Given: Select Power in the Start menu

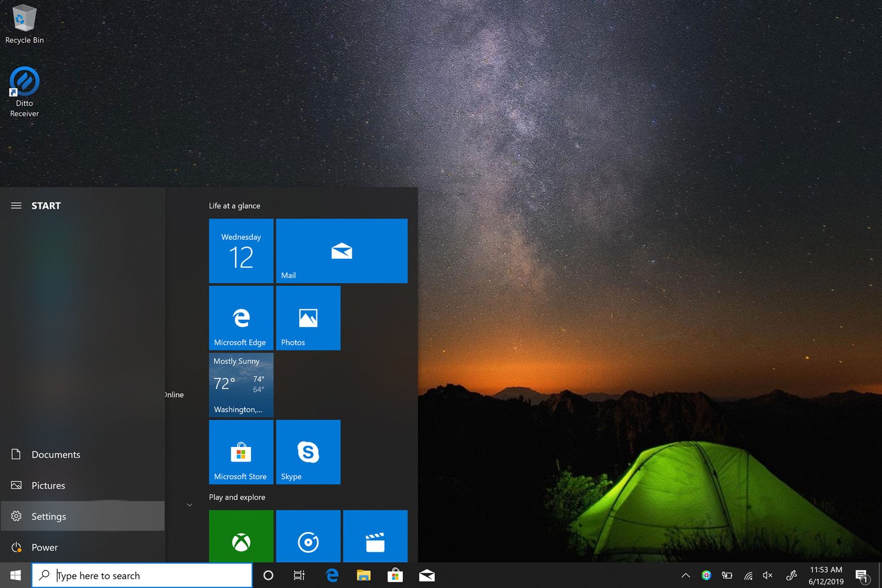Looking at the screenshot, I should click(44, 547).
